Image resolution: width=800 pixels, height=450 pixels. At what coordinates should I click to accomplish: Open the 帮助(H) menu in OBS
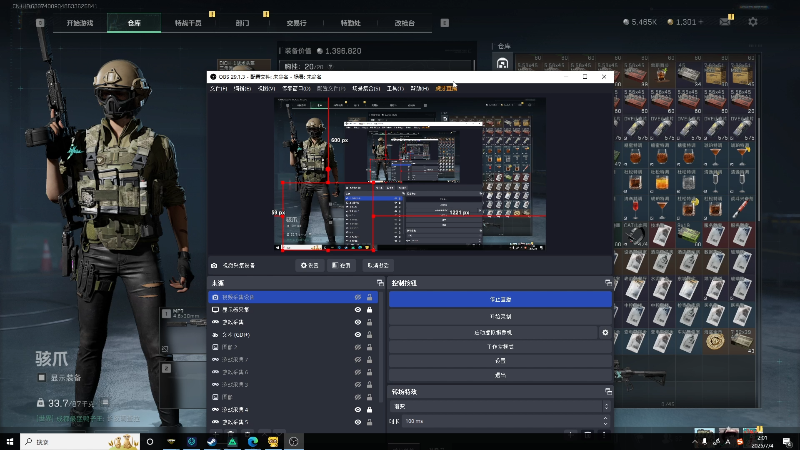tap(419, 88)
